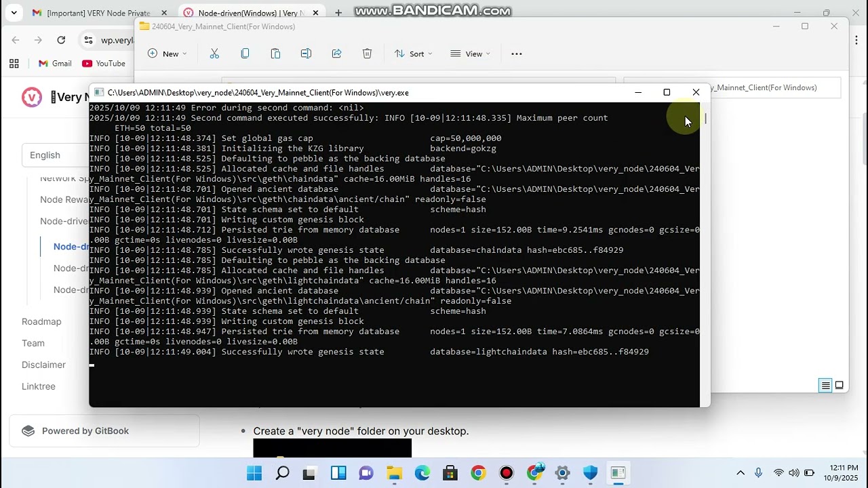This screenshot has width=868, height=488.
Task: Open Windows Security shield on the taskbar
Action: tap(590, 473)
